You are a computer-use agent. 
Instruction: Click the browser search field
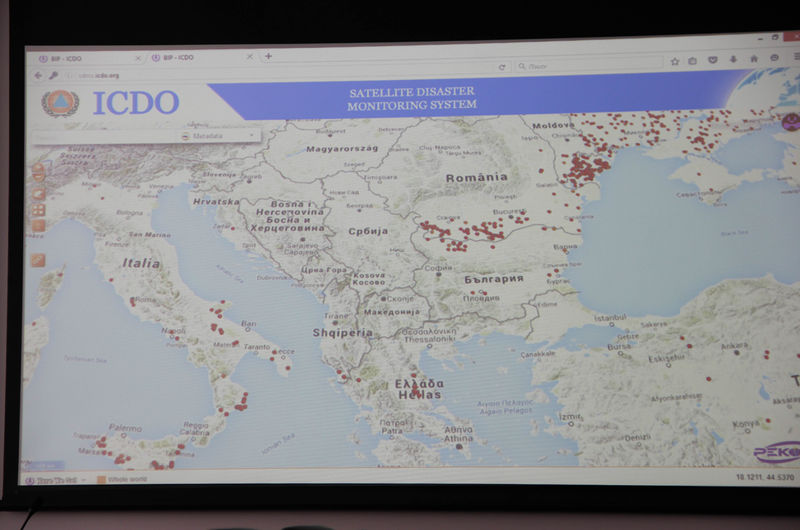click(x=587, y=65)
